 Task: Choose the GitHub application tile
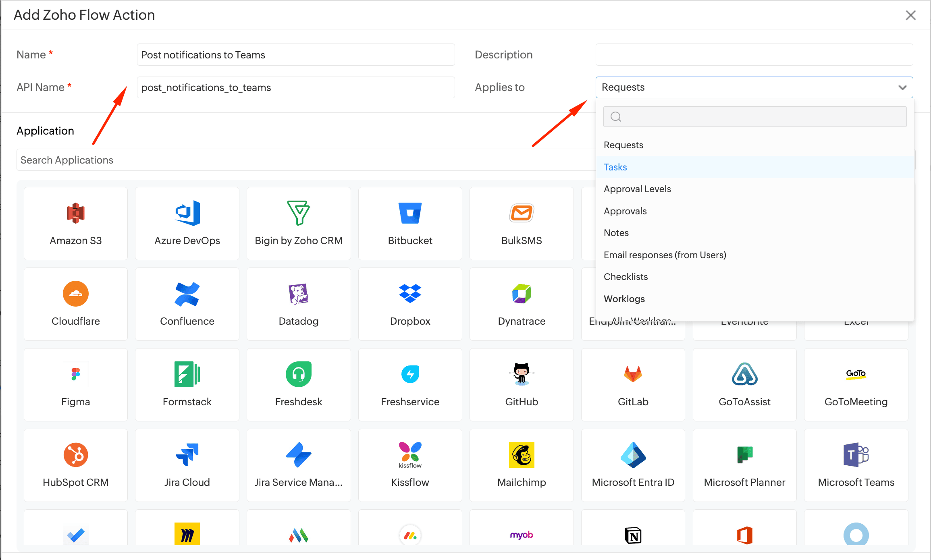(521, 385)
